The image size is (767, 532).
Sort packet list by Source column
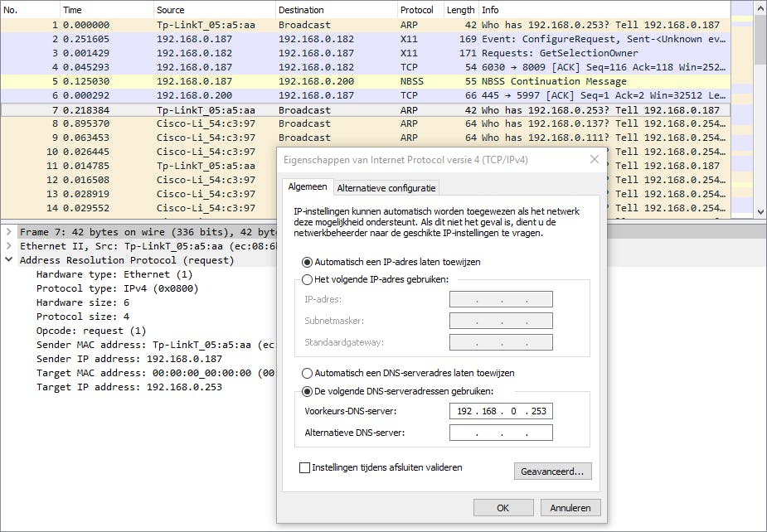pyautogui.click(x=214, y=10)
